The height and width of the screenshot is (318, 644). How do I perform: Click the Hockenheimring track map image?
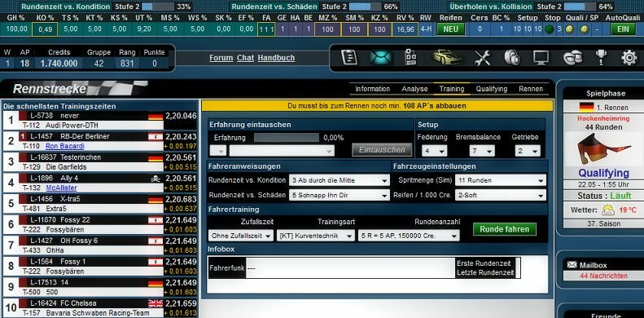click(x=603, y=148)
